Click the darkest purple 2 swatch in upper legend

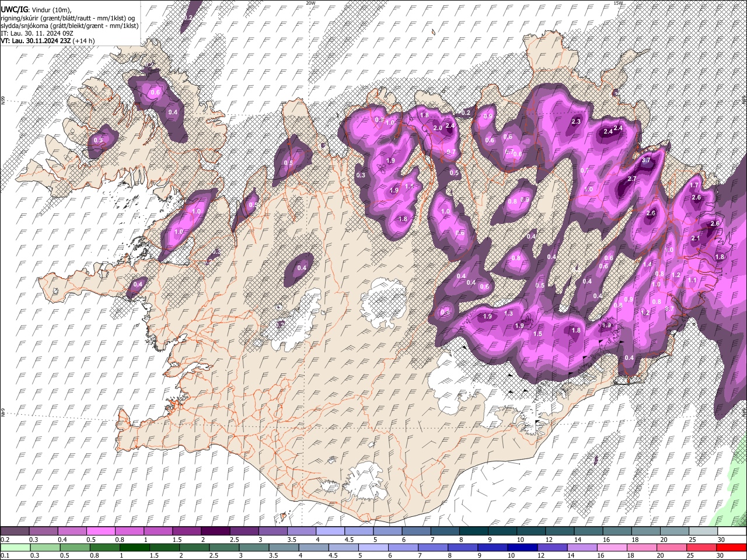[x=215, y=531]
